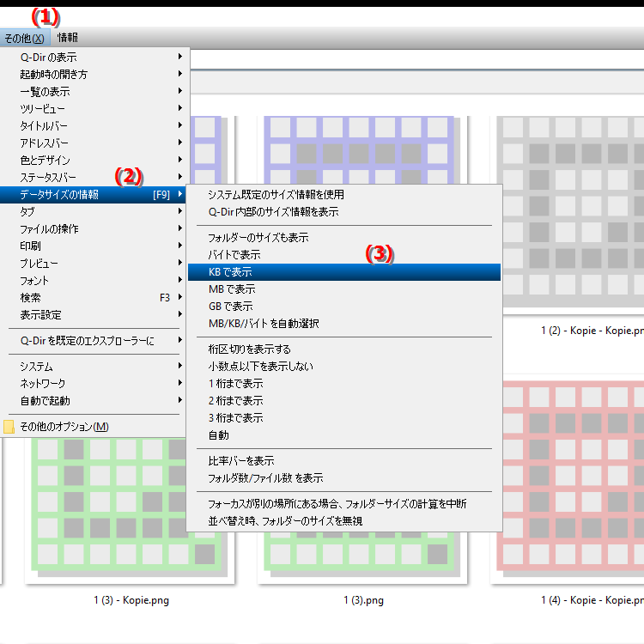Toggle フォルダーのサイズも表示
This screenshot has height=644, width=644.
pyautogui.click(x=344, y=237)
